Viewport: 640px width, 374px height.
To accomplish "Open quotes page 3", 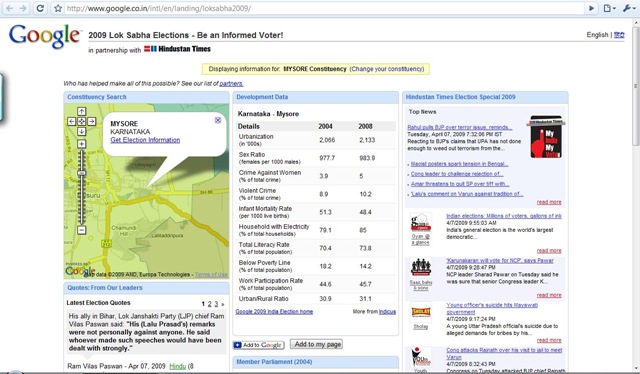I will click(216, 304).
